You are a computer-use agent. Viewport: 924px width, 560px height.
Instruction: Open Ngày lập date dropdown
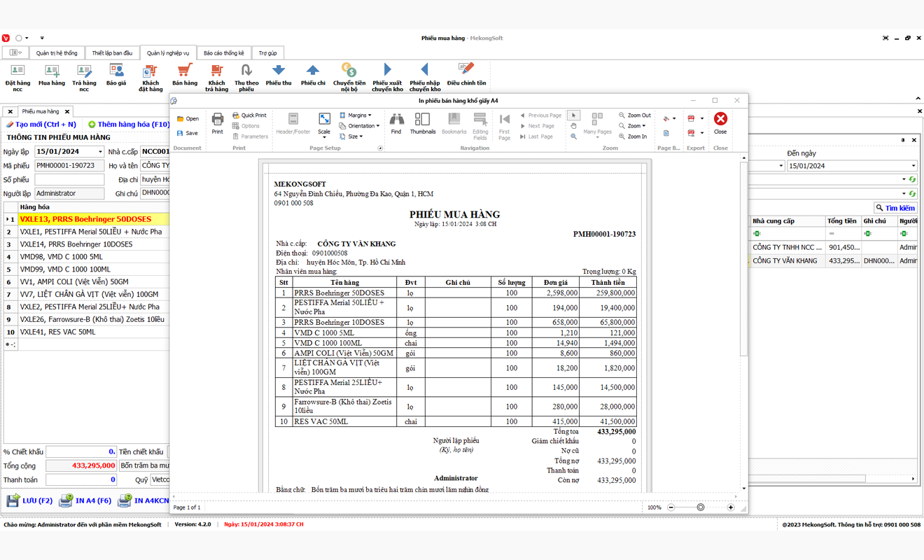click(x=100, y=152)
